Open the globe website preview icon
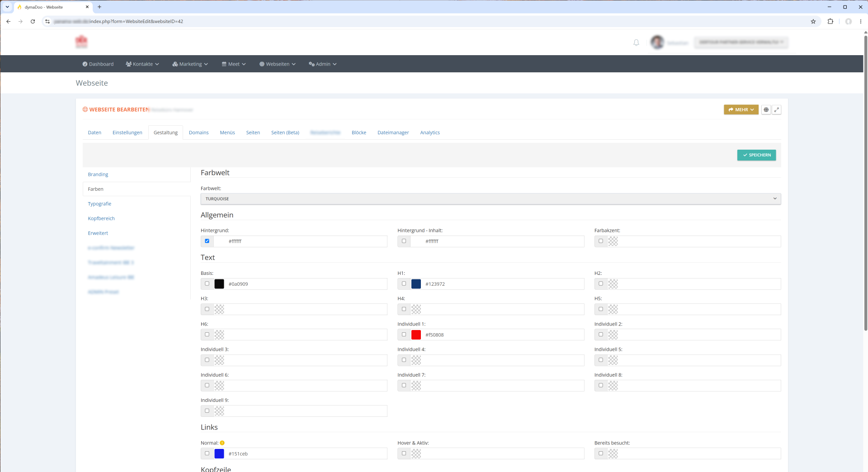Screen dimensions: 868x472 [766, 110]
